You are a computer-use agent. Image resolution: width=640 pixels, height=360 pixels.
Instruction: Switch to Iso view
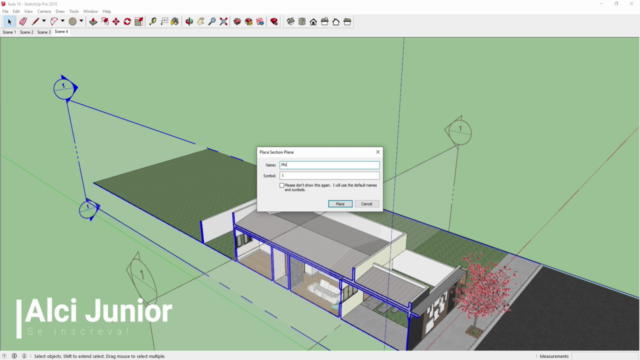point(290,22)
